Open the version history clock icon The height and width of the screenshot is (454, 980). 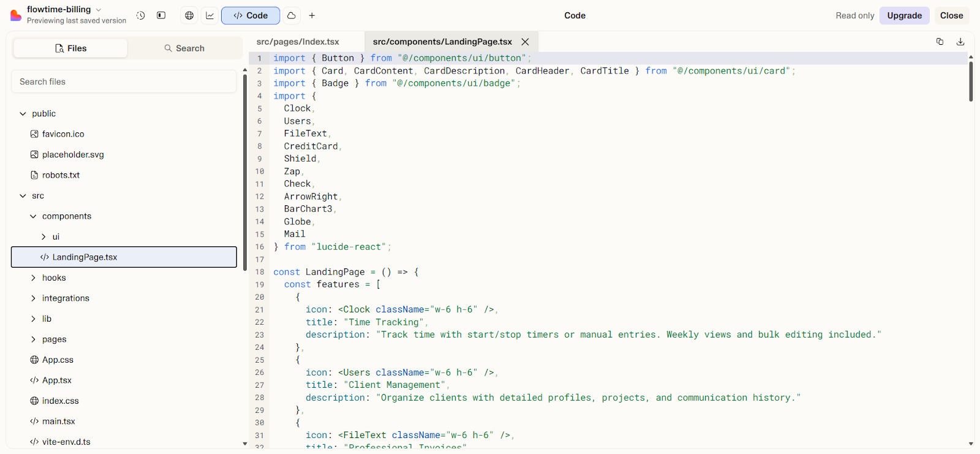click(x=140, y=15)
